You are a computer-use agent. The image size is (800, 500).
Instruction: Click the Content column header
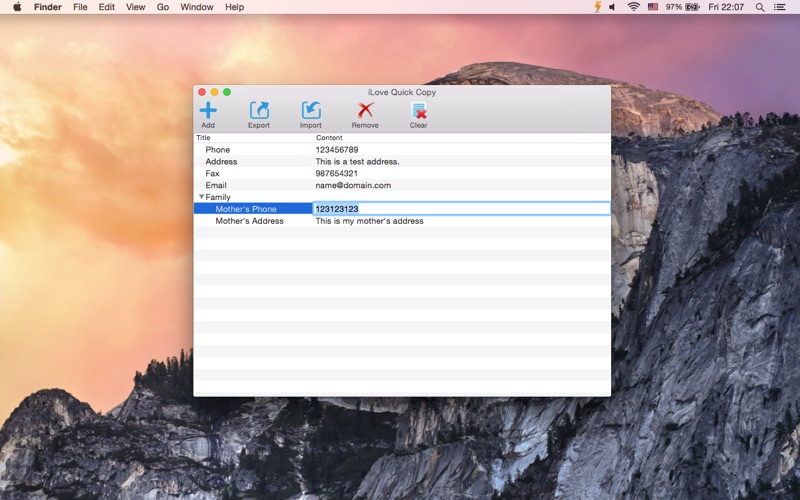[462, 138]
